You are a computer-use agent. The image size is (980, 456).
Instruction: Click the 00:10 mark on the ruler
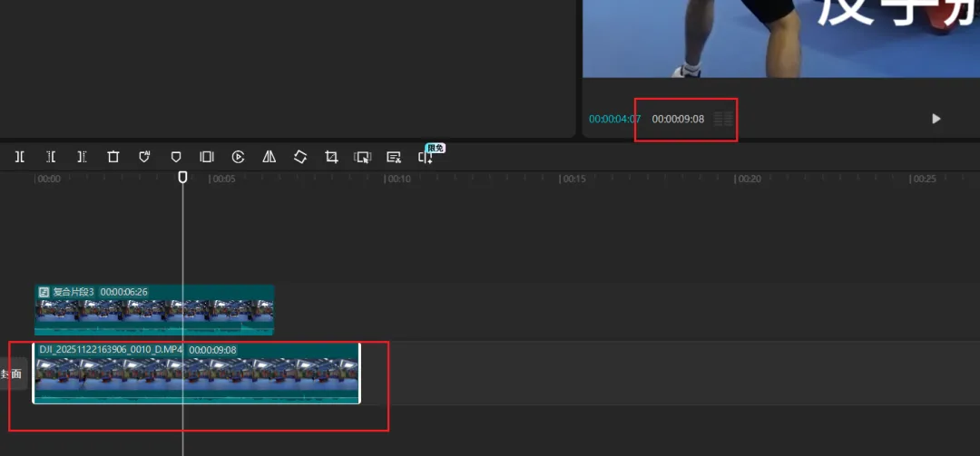pyautogui.click(x=398, y=179)
